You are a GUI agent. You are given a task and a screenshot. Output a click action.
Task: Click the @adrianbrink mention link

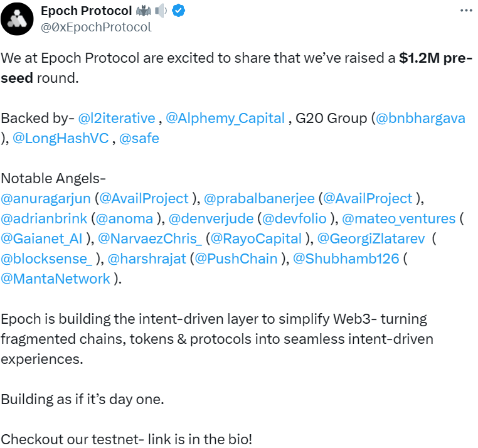tap(44, 218)
